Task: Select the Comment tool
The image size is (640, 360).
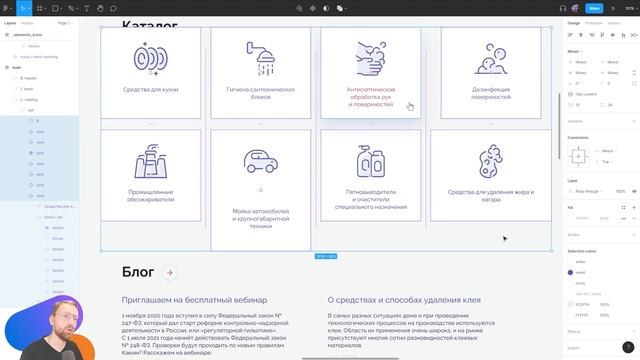Action: [113, 8]
